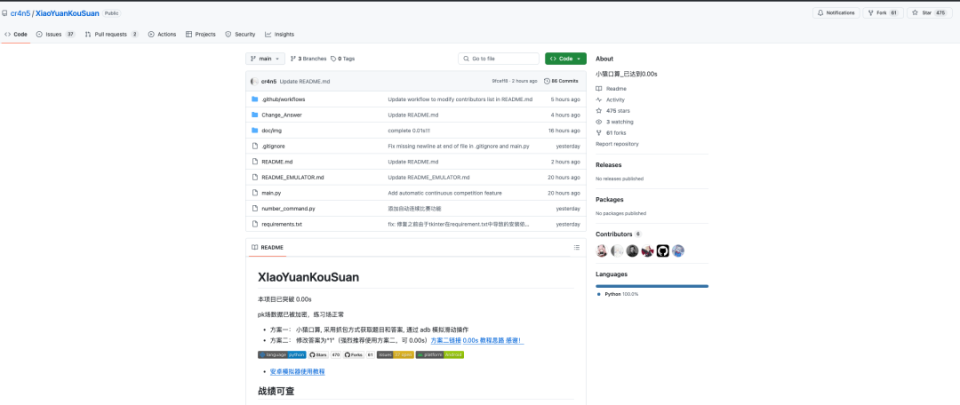Click the folder icon for doc/img
The image size is (960, 405).
pyautogui.click(x=255, y=130)
